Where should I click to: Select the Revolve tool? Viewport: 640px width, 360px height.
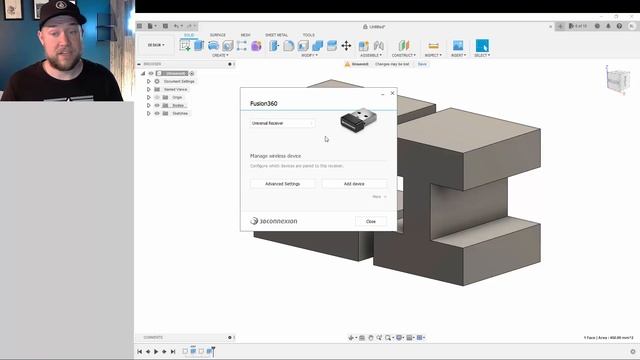(x=213, y=46)
